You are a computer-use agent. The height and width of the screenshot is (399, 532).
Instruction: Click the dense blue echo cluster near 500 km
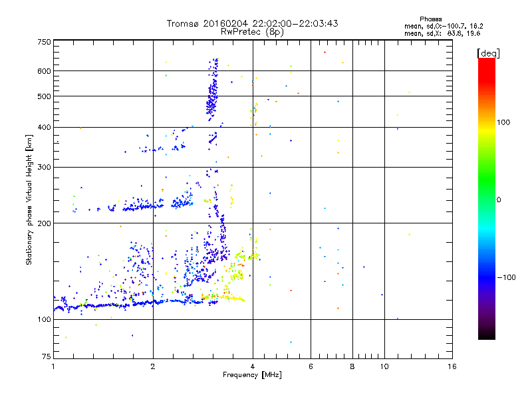(x=212, y=98)
